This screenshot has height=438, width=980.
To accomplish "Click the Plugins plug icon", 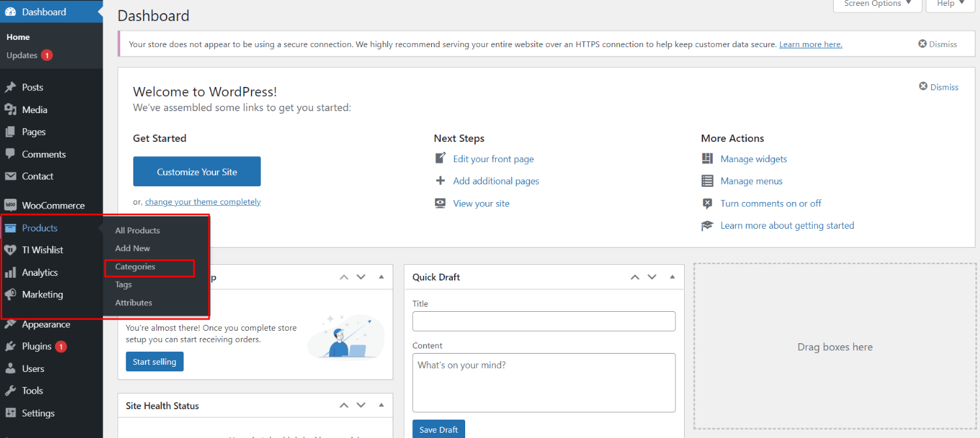I will (10, 346).
